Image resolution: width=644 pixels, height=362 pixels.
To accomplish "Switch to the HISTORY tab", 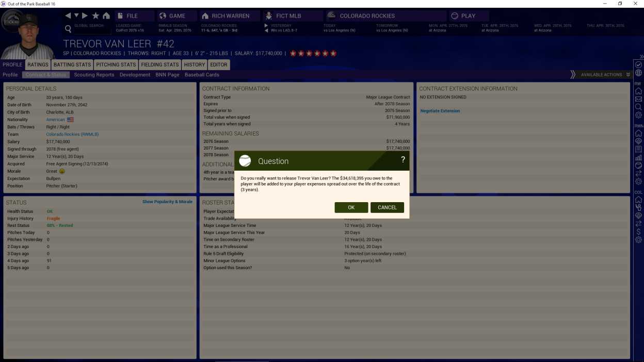I will (195, 65).
